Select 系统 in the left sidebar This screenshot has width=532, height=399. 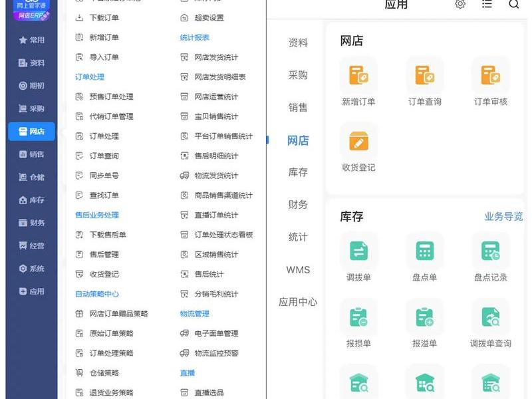(31, 269)
